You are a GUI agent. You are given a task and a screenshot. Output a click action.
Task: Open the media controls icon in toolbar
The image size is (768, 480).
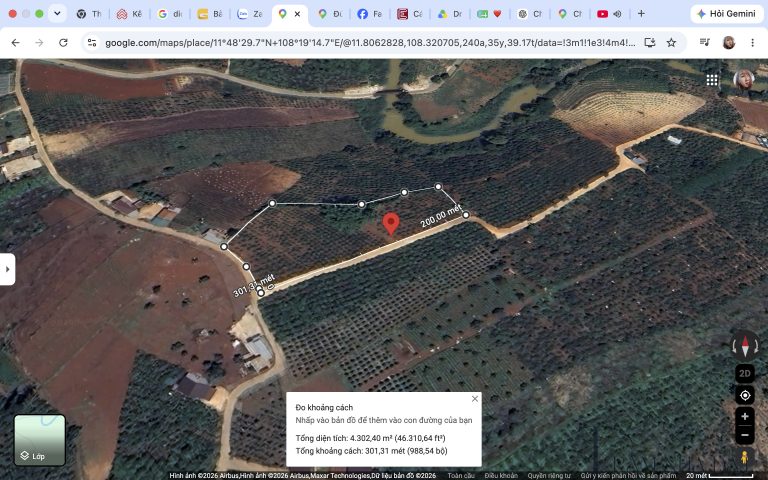point(705,43)
